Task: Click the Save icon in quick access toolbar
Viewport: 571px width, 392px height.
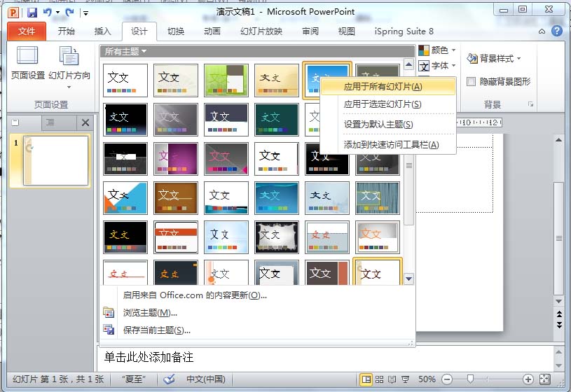Action: 32,13
